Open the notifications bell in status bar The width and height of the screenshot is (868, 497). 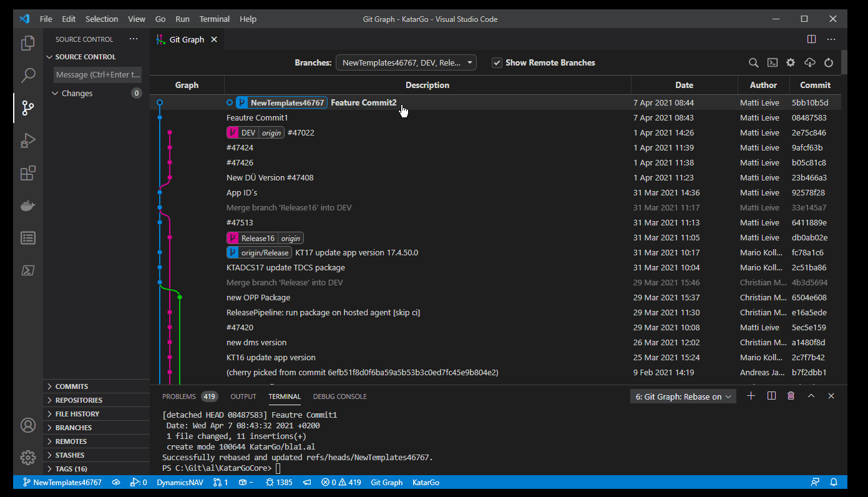834,483
